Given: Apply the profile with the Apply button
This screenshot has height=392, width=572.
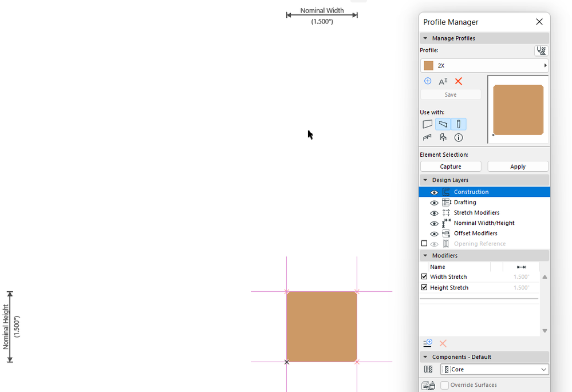Looking at the screenshot, I should pos(518,166).
